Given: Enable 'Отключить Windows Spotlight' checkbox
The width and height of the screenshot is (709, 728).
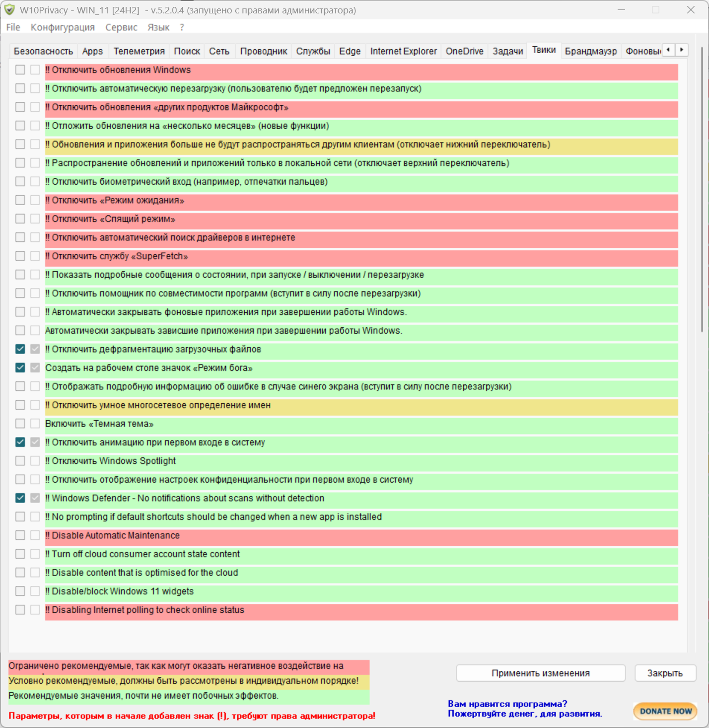Looking at the screenshot, I should point(20,461).
